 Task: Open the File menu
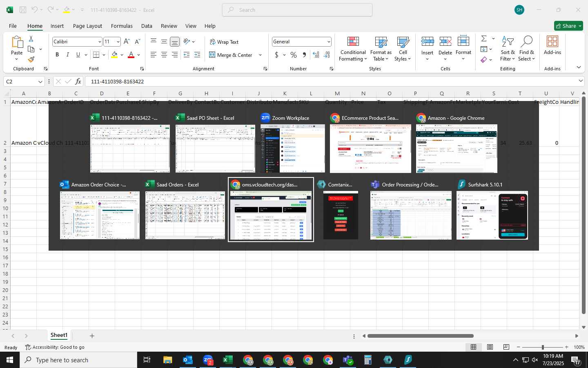coord(13,26)
